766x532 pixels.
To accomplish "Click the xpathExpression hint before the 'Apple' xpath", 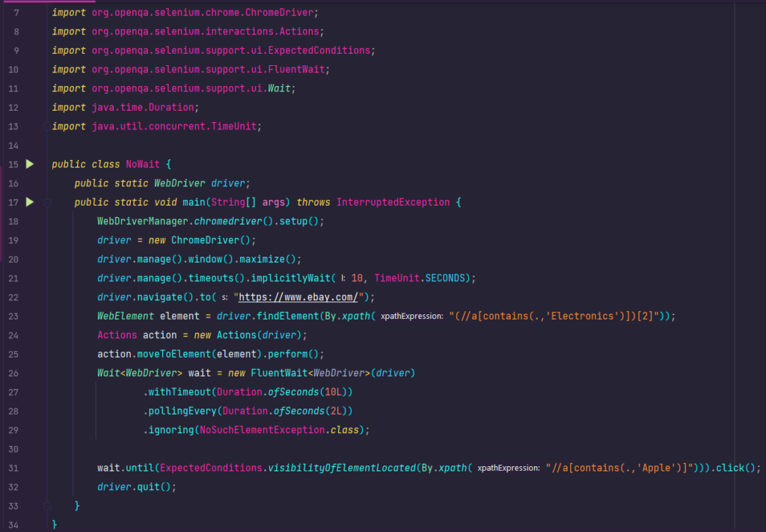I will [508, 468].
